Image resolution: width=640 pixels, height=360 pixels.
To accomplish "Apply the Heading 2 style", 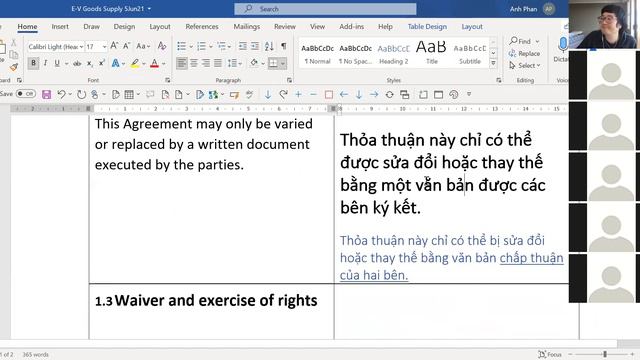I will [x=393, y=54].
